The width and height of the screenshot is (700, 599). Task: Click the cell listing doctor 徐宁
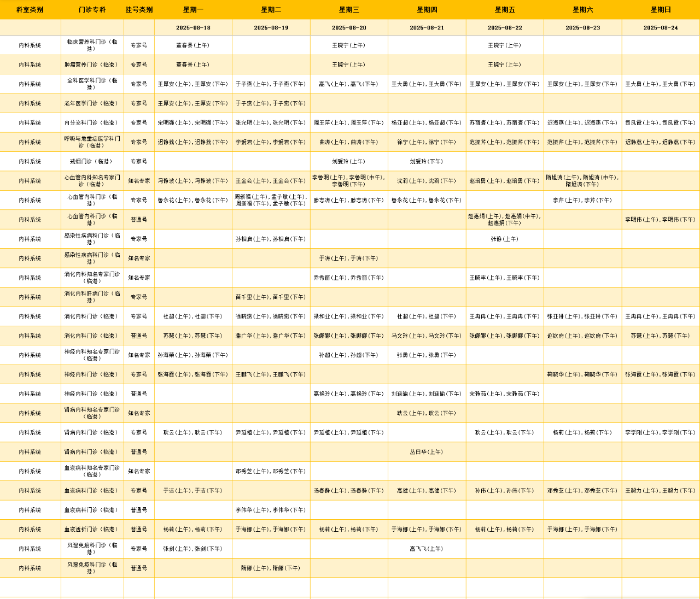427,142
